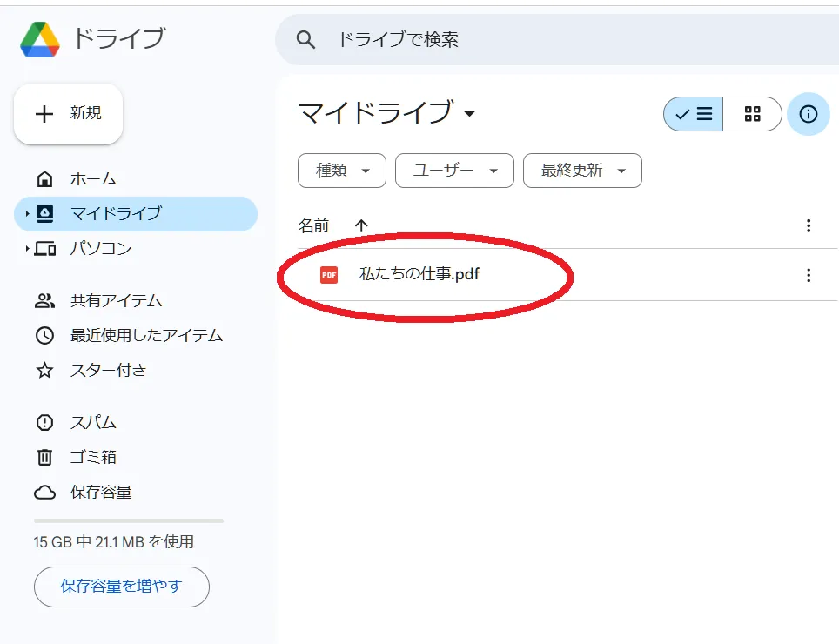The height and width of the screenshot is (644, 839).
Task: Click the 保存容量を増やす button
Action: point(121,587)
